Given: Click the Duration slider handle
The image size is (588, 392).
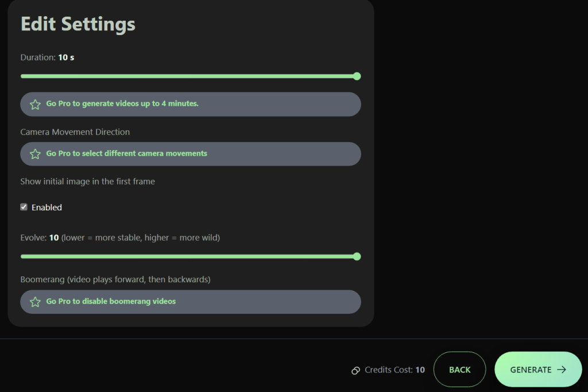Looking at the screenshot, I should (x=357, y=76).
